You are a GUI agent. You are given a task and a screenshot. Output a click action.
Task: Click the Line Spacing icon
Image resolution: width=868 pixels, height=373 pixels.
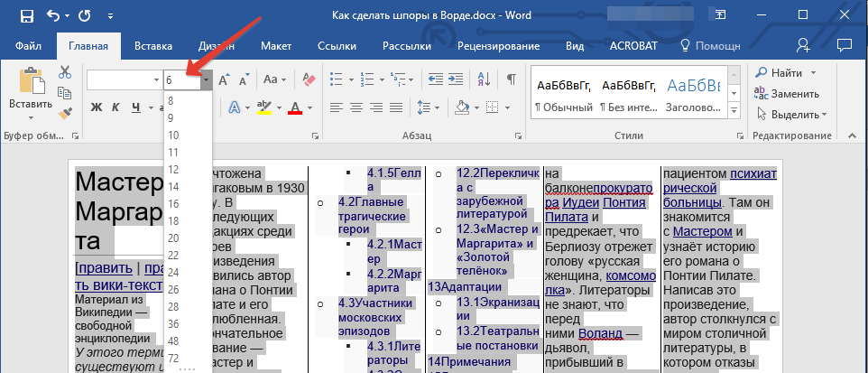(x=423, y=107)
